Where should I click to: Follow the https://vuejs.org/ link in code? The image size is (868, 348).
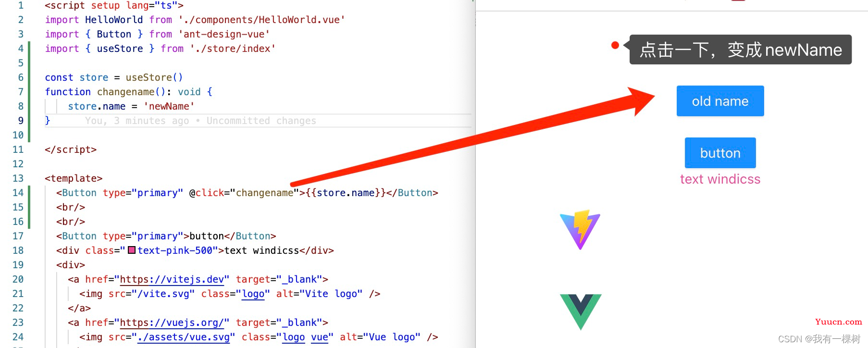(x=172, y=323)
